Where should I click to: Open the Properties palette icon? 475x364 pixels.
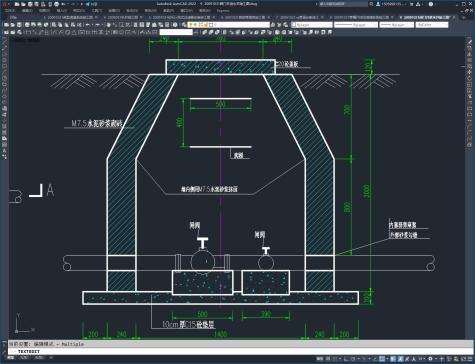click(x=135, y=25)
